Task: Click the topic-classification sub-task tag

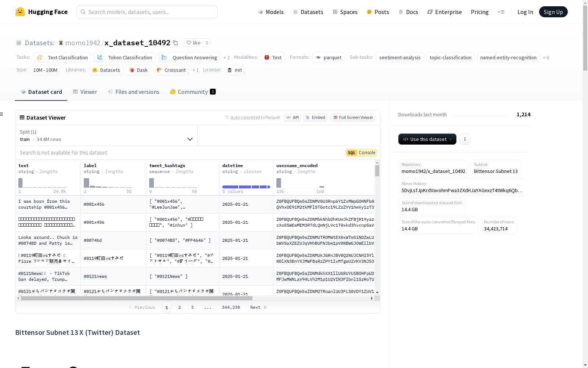Action: pos(451,57)
